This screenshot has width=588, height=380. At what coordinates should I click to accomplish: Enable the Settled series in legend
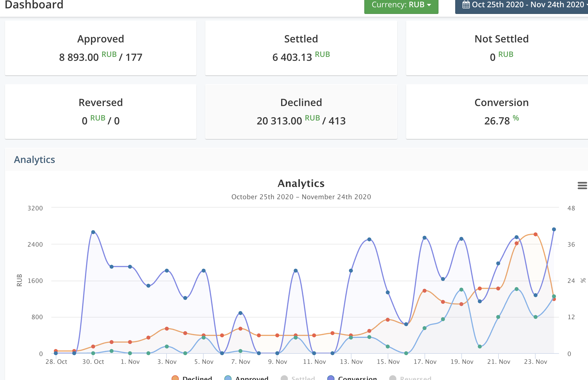[x=303, y=378]
